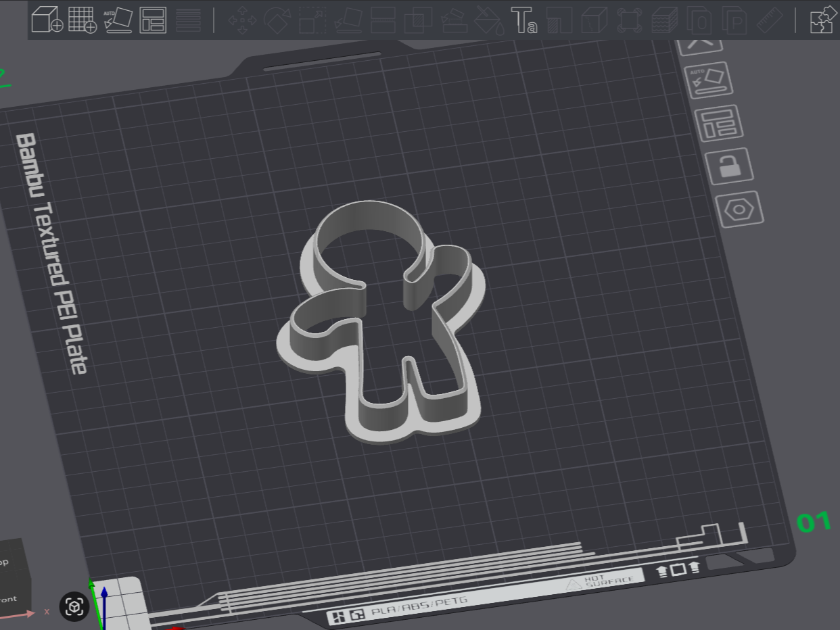Screen dimensions: 840x630
Task: Select the Lay on Face tool
Action: point(348,20)
